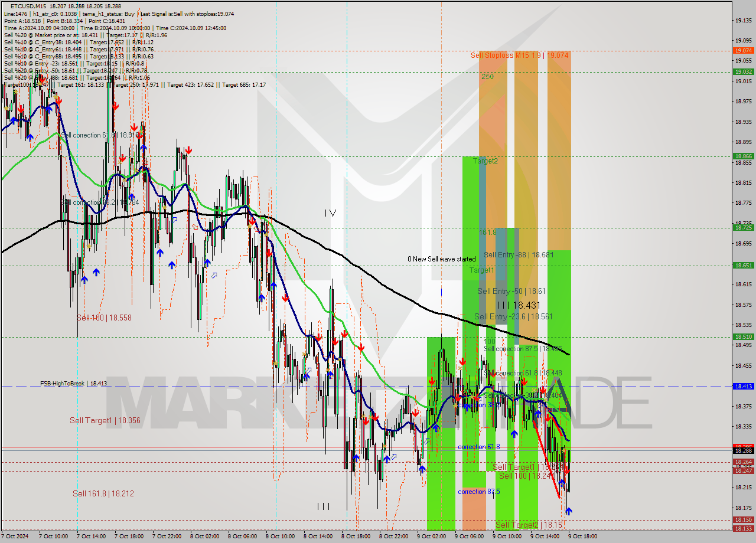Click the green 18.725 price tag
The height and width of the screenshot is (543, 756).
743,227
